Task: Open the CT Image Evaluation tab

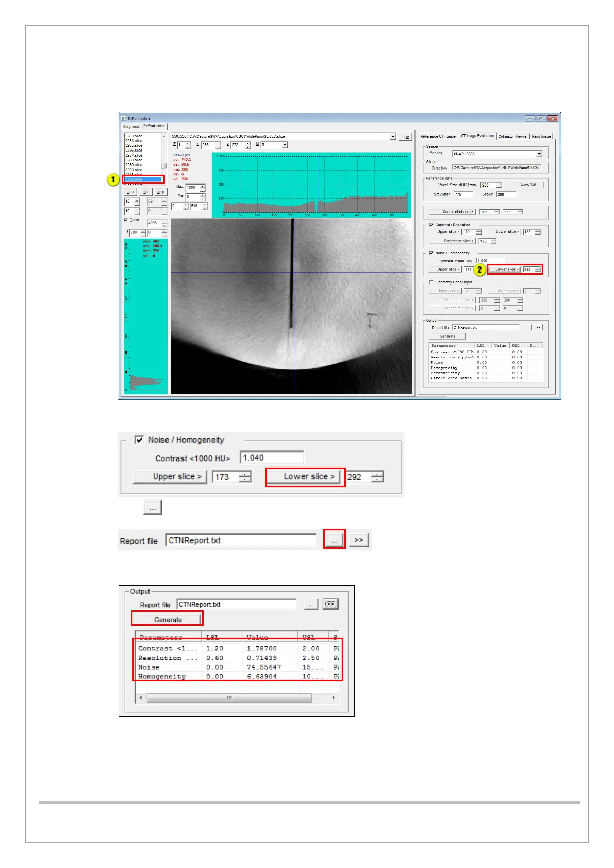Action: pyautogui.click(x=477, y=136)
